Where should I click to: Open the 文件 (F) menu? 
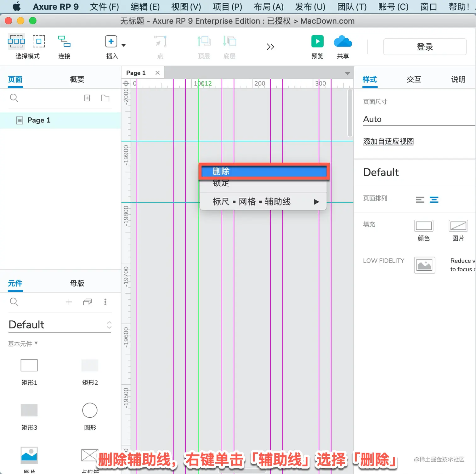click(105, 7)
